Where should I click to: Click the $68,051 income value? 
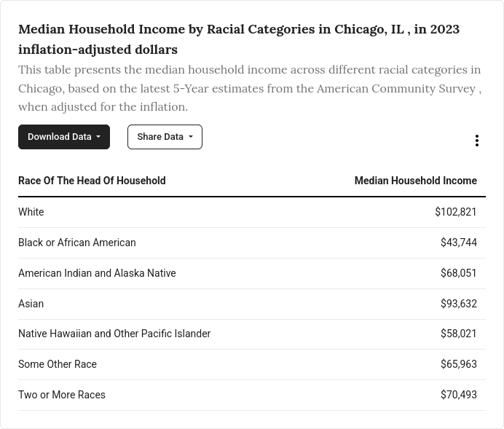[459, 273]
